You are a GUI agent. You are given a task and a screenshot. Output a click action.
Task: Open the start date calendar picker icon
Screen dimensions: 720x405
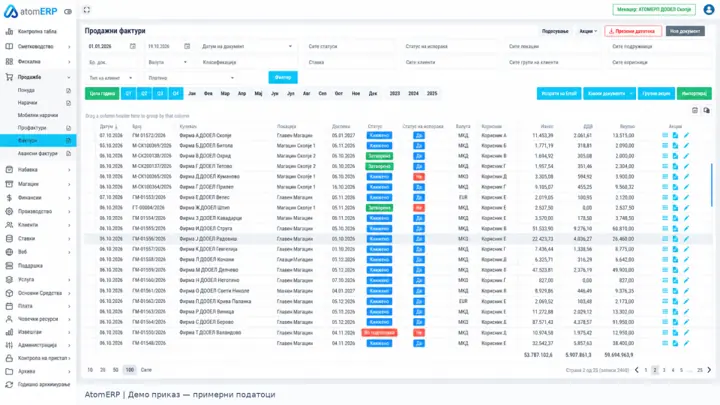click(x=133, y=46)
